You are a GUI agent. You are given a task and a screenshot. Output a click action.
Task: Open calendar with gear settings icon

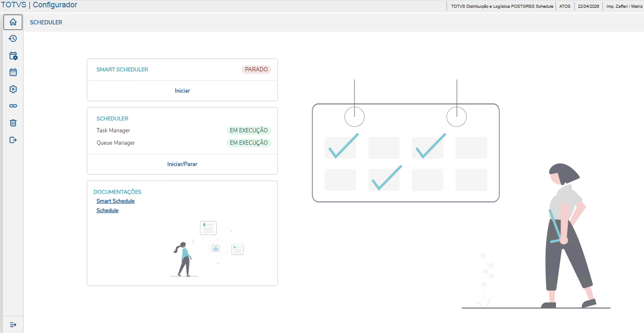pyautogui.click(x=13, y=55)
